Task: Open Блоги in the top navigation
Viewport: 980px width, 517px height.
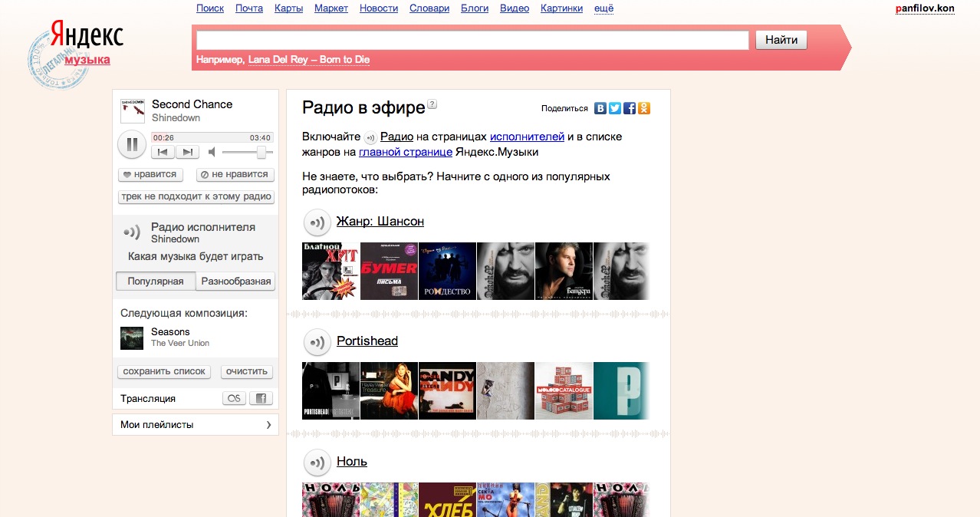Action: tap(475, 8)
